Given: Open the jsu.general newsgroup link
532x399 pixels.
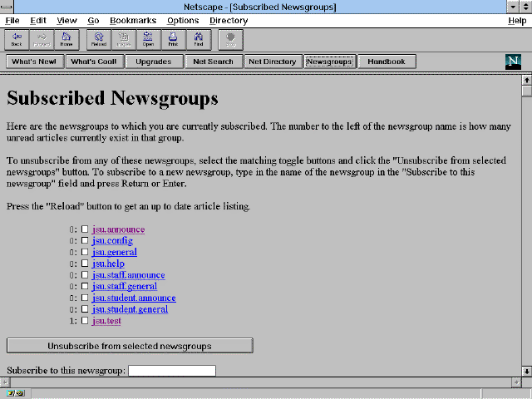Looking at the screenshot, I should [x=115, y=253].
